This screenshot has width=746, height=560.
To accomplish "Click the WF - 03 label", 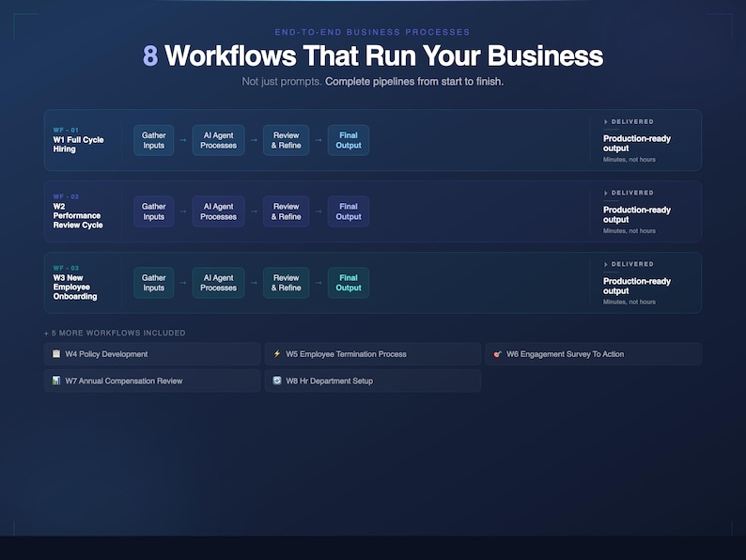I will point(66,268).
